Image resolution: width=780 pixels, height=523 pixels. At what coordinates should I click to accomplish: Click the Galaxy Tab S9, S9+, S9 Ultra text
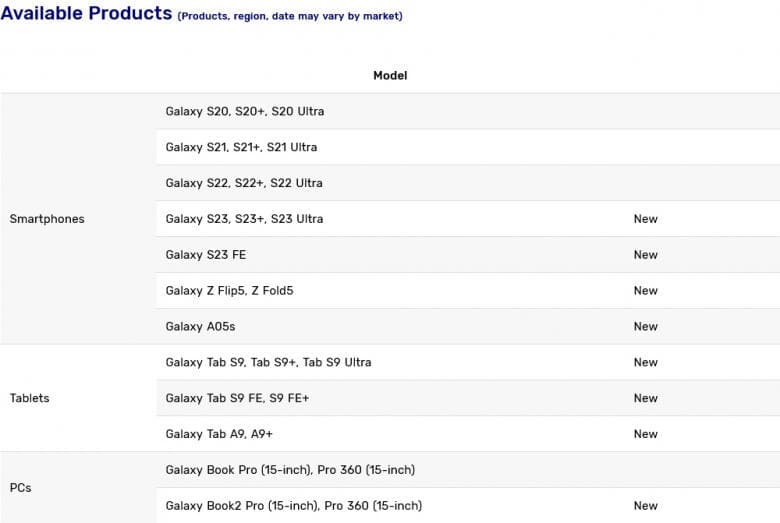tap(268, 362)
